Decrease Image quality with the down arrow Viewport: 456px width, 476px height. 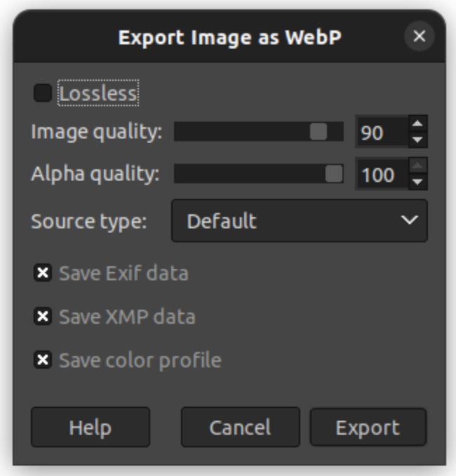point(417,140)
